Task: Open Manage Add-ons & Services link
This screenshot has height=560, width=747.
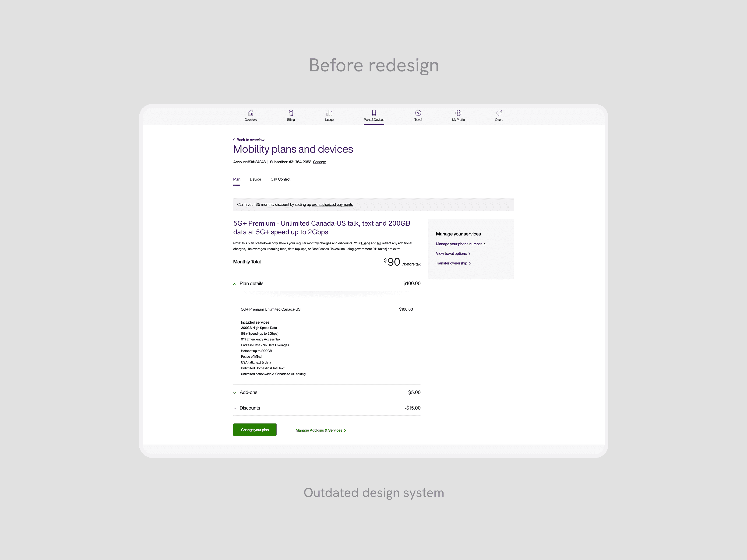Action: [x=320, y=430]
